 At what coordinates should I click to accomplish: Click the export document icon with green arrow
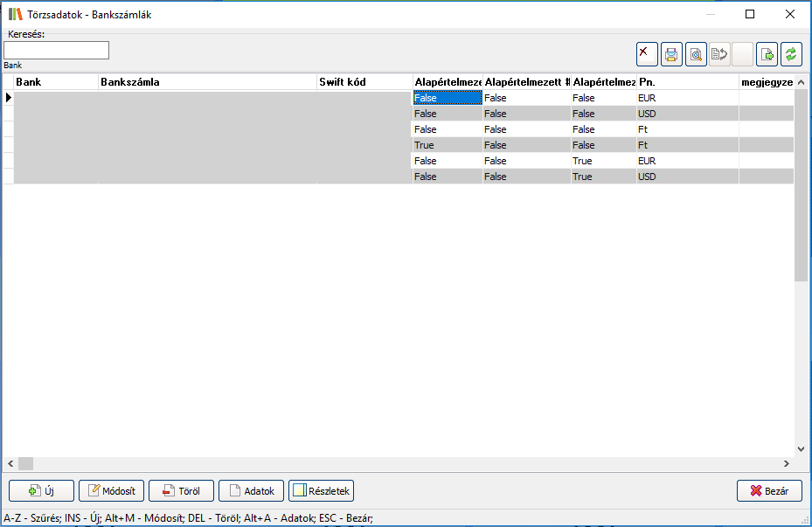coord(767,54)
